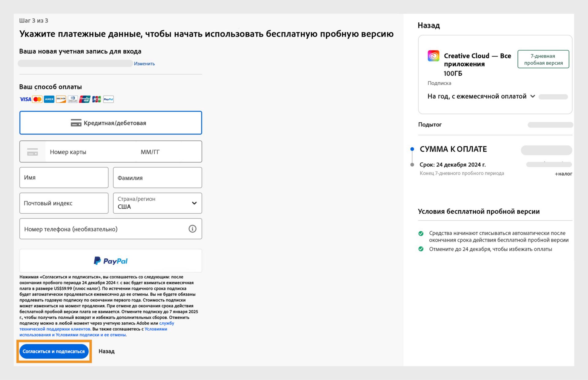
Task: Focus the Номер телефона field
Action: (111, 229)
